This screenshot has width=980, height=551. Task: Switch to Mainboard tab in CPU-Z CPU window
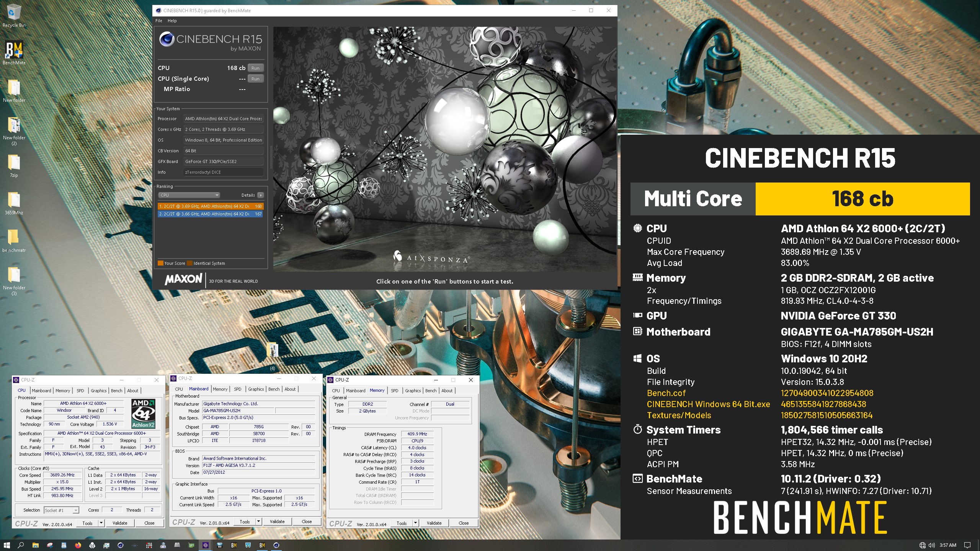coord(41,391)
